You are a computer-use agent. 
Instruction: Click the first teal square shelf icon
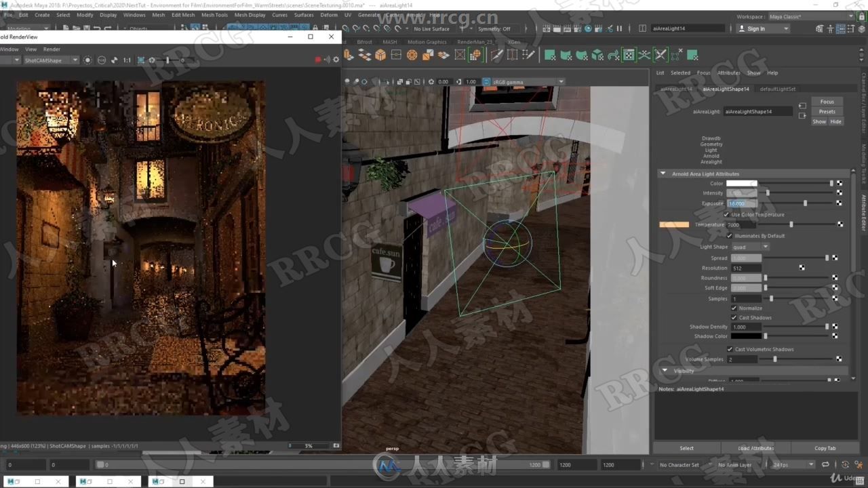click(550, 55)
